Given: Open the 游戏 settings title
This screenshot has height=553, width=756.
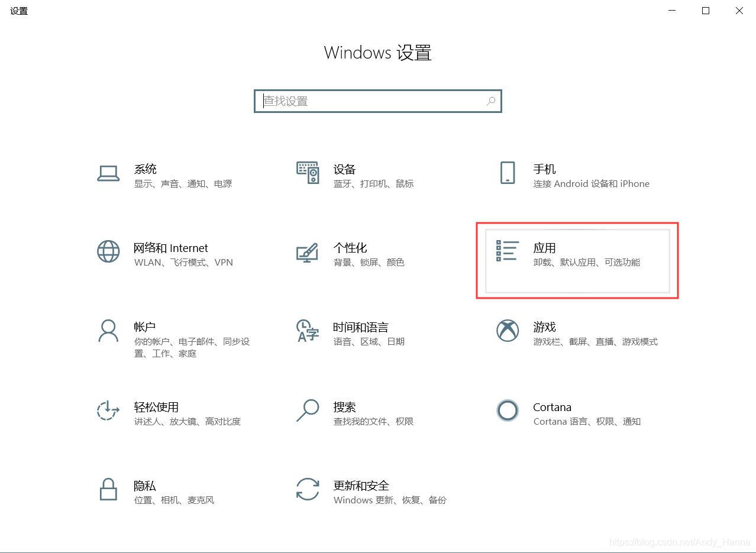Looking at the screenshot, I should click(x=544, y=327).
